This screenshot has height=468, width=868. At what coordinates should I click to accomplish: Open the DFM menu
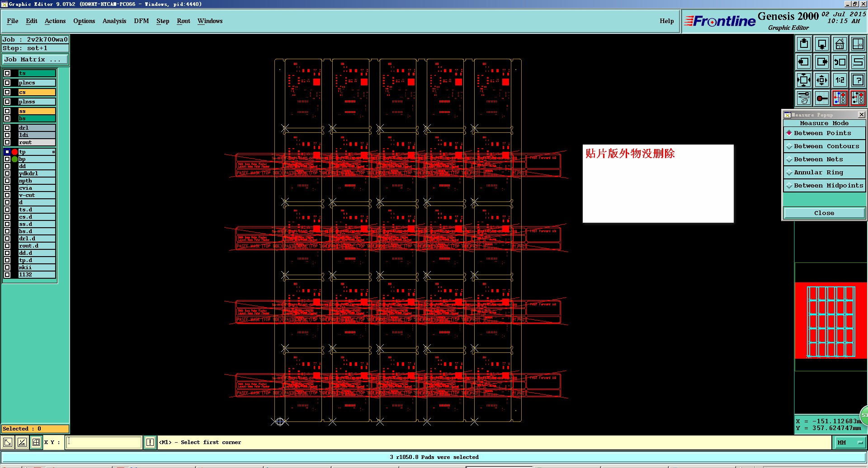click(141, 21)
